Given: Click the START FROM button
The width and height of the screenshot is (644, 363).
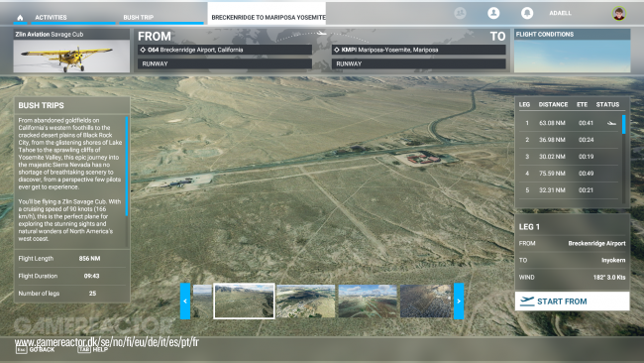Looking at the screenshot, I should pyautogui.click(x=572, y=302).
